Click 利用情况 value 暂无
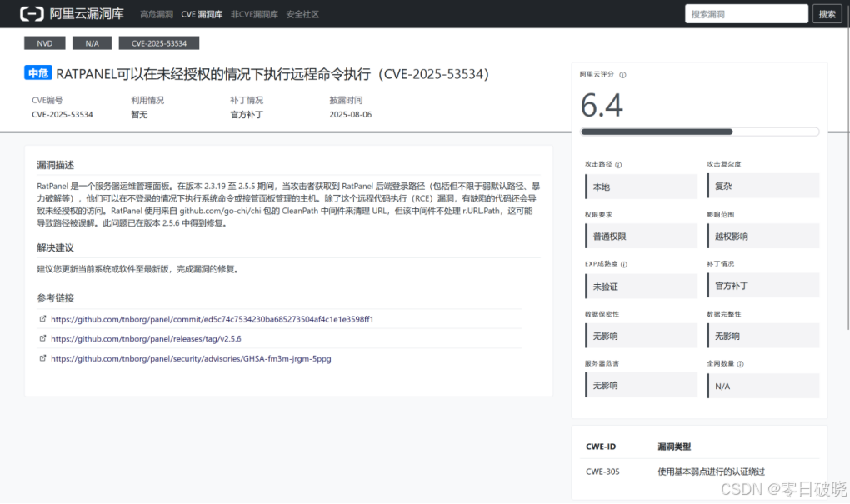The image size is (850, 504). click(x=139, y=115)
